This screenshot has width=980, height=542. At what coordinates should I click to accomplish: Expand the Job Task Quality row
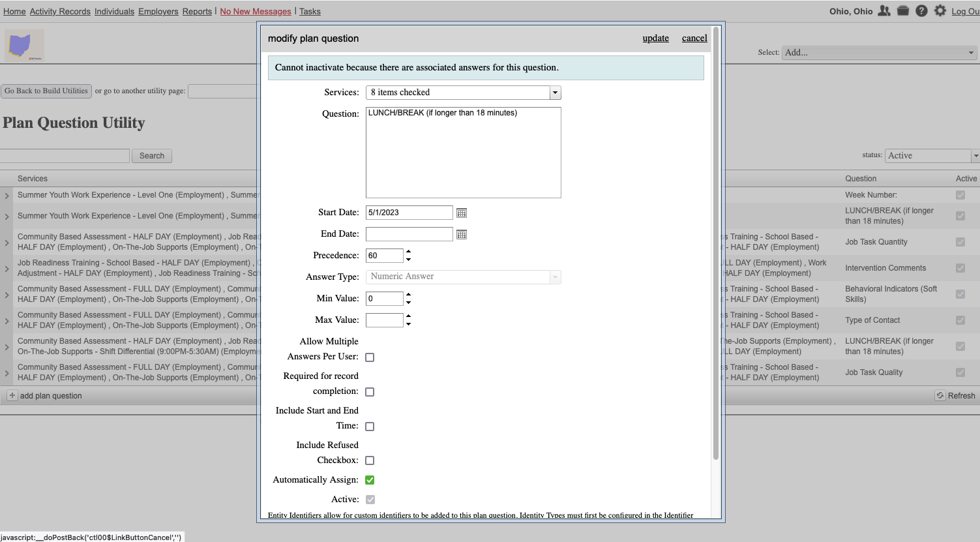point(7,373)
